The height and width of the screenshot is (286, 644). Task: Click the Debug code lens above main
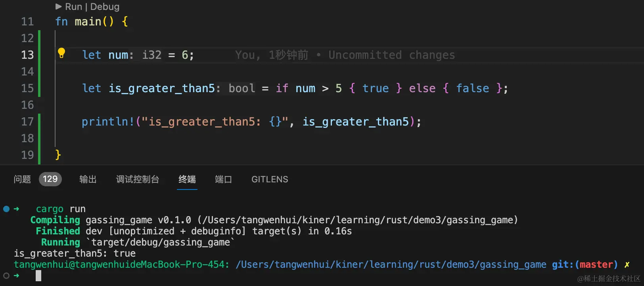click(105, 7)
